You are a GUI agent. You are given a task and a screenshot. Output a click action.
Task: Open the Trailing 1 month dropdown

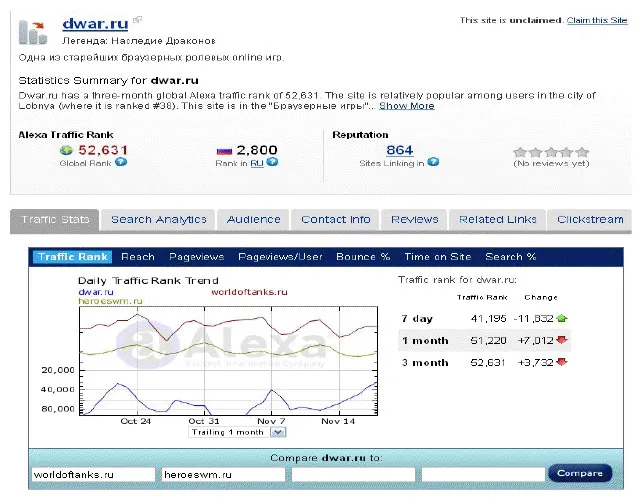[278, 432]
